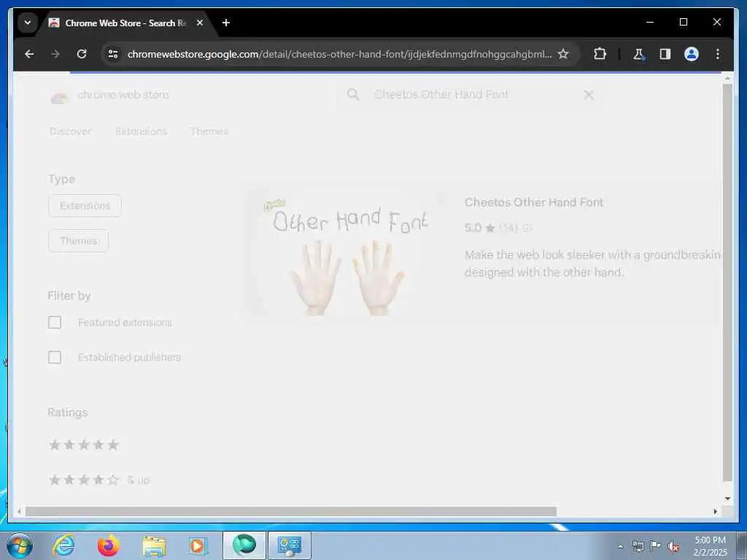This screenshot has width=747, height=560.
Task: Select the Extensions type filter chip
Action: coord(85,206)
